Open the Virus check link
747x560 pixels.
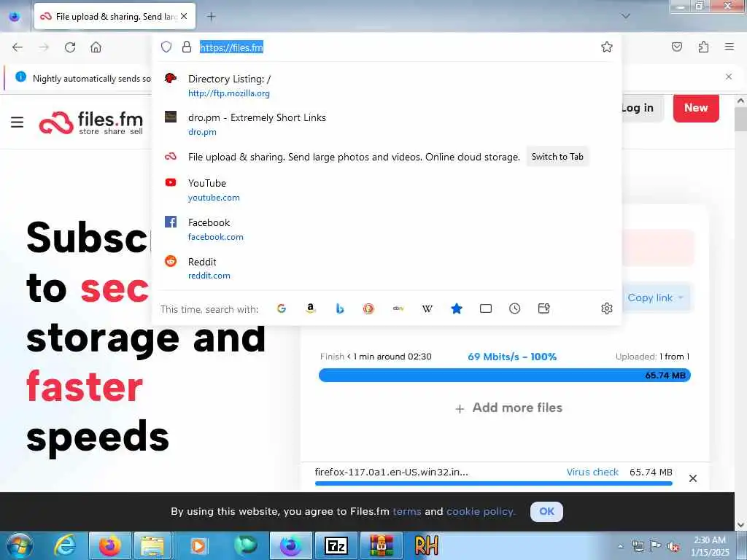pos(592,472)
